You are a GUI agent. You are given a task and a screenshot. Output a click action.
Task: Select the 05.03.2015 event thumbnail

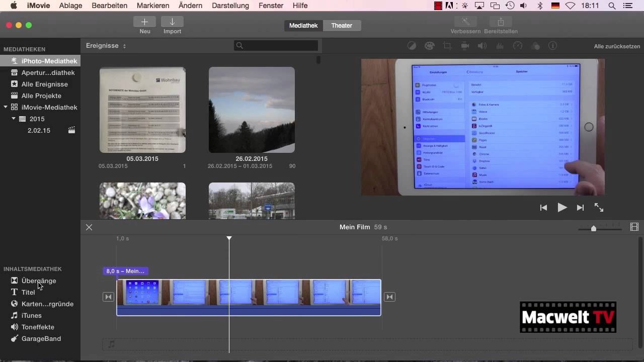click(x=142, y=110)
